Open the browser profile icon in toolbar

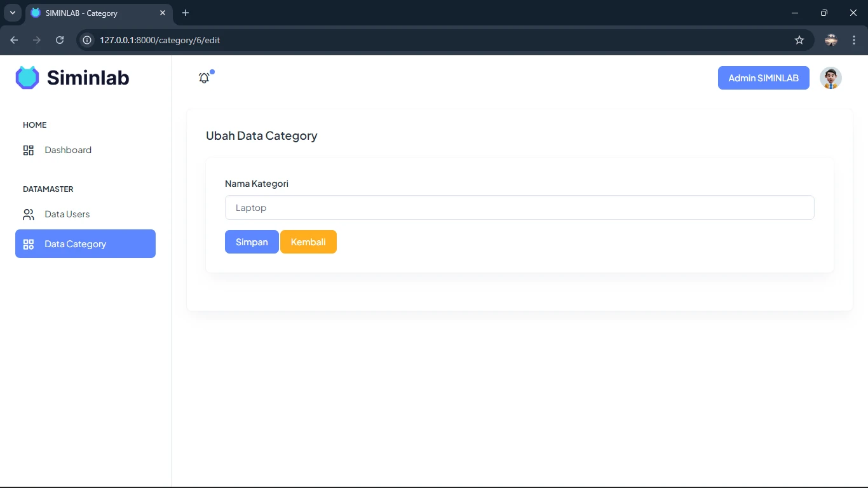tap(831, 40)
